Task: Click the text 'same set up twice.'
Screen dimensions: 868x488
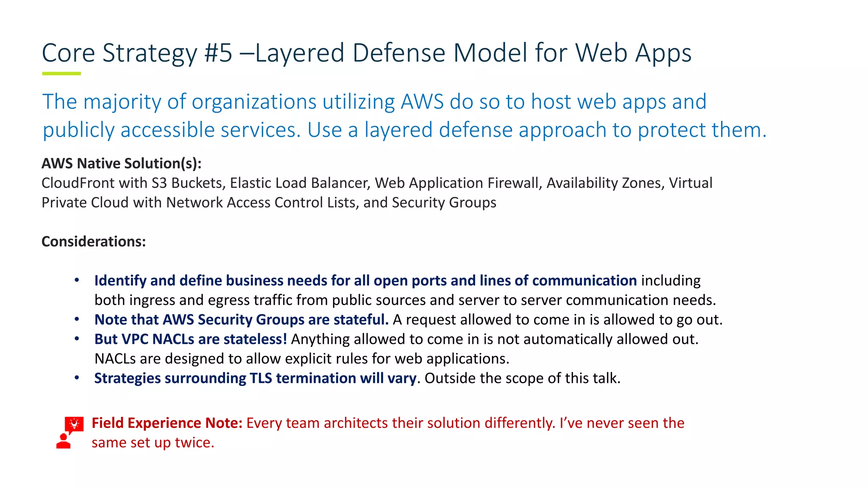Action: (x=153, y=442)
